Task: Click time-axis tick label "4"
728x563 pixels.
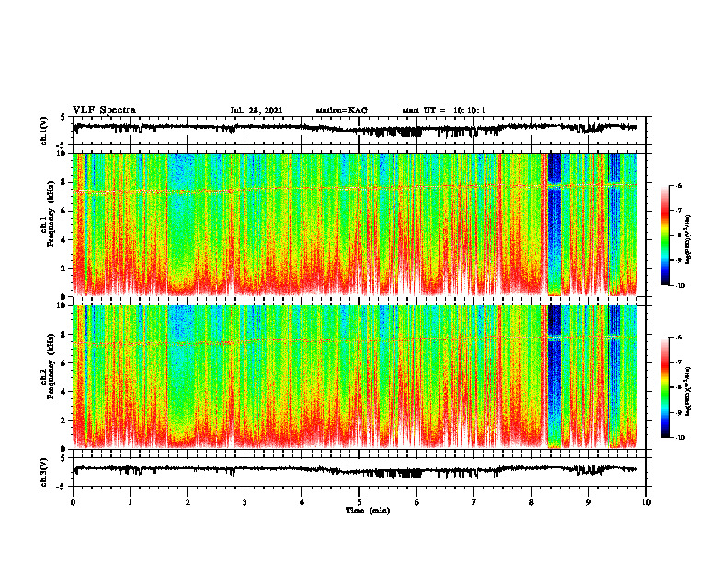Action: [x=302, y=502]
